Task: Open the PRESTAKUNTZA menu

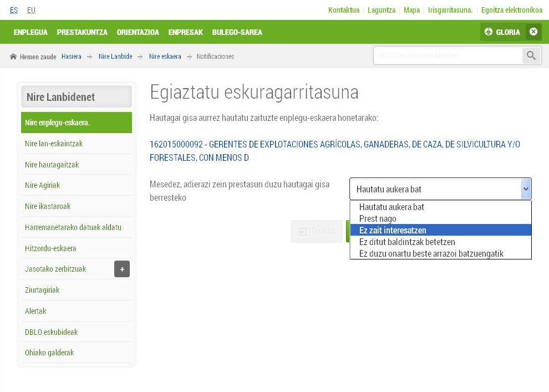Action: [82, 32]
